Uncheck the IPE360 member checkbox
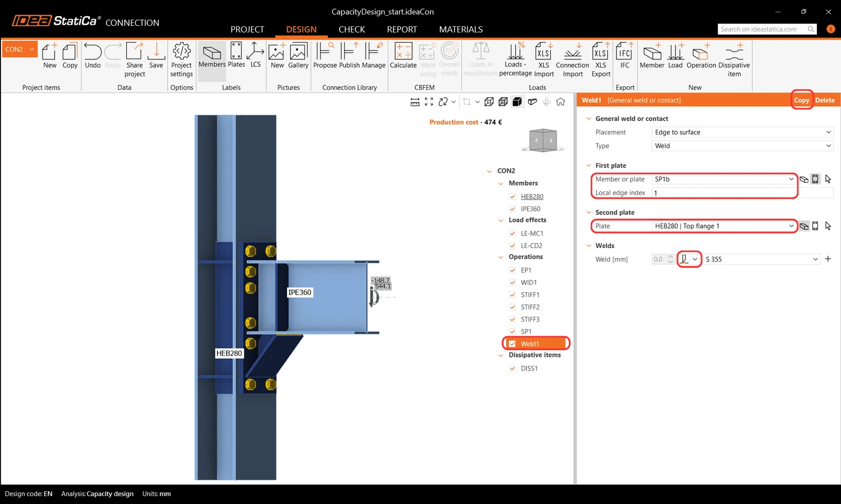The image size is (841, 504). (x=512, y=209)
